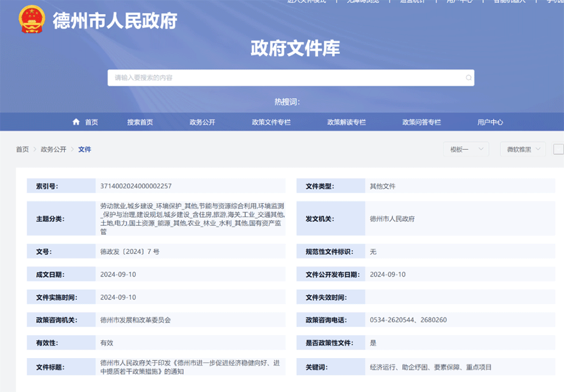The width and height of the screenshot is (564, 392).
Task: Select 政策解读专栏 in the navigation bar
Action: coord(346,122)
